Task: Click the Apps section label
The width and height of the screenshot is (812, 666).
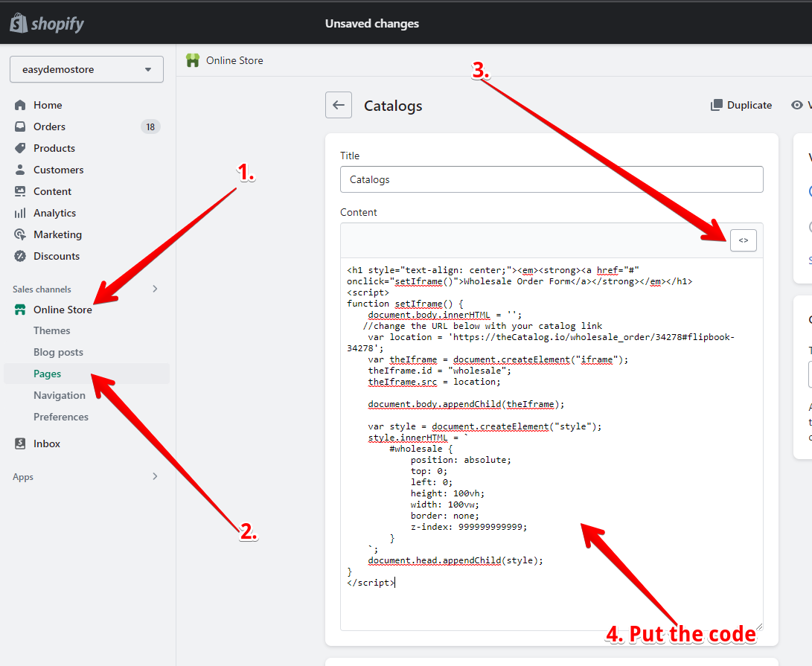Action: click(23, 477)
